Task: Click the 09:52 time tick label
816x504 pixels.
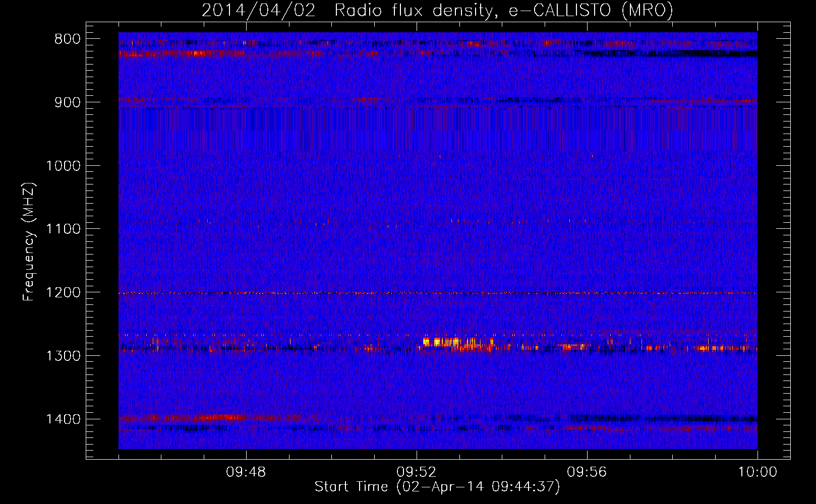Action: pos(417,472)
